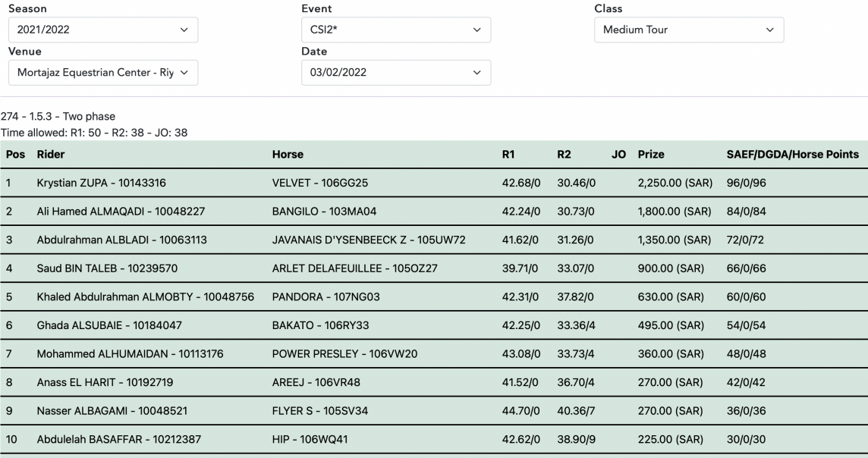Image resolution: width=868 pixels, height=458 pixels.
Task: Select rider Ghada ALSUBAIE - 10184047
Action: [109, 325]
